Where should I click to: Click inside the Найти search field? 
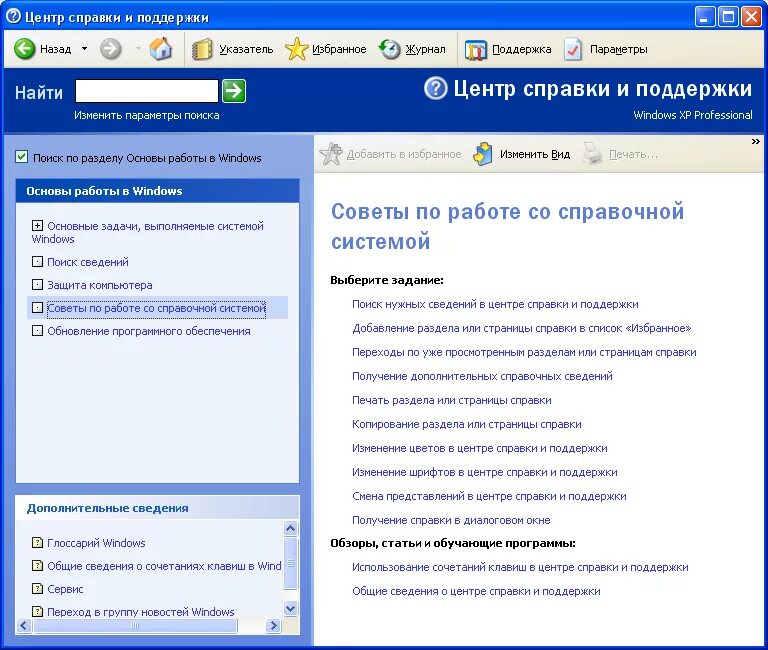pos(146,91)
